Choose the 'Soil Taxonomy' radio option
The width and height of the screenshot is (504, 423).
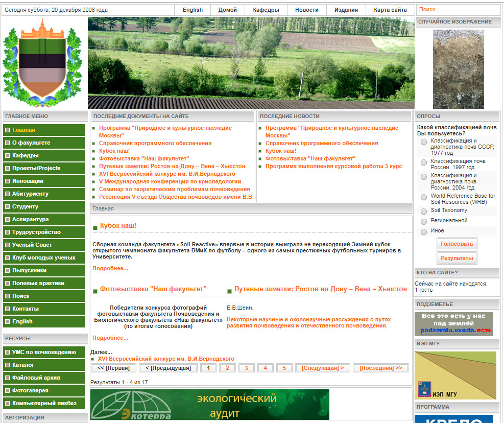(x=424, y=211)
